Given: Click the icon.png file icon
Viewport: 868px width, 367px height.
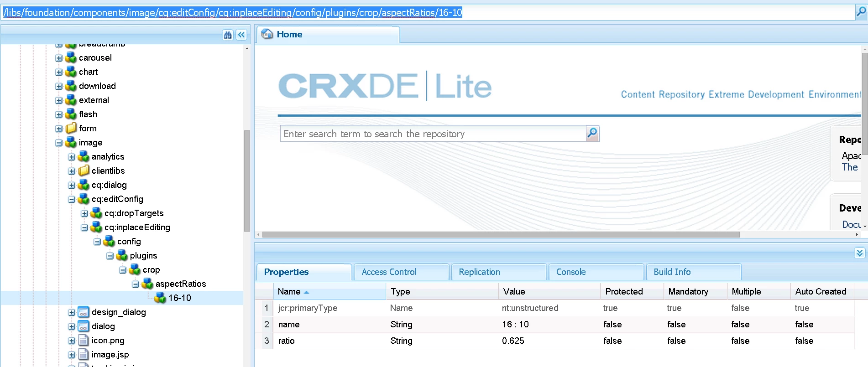Looking at the screenshot, I should [84, 340].
